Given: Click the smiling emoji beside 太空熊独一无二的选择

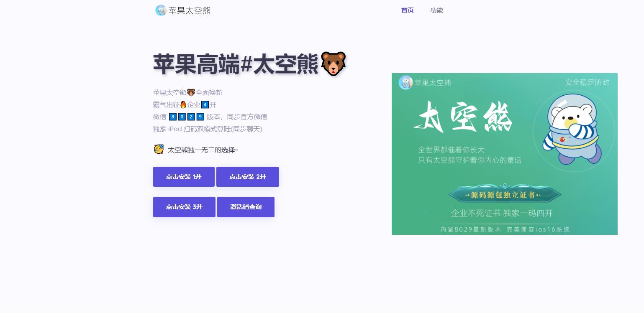Looking at the screenshot, I should pos(159,149).
